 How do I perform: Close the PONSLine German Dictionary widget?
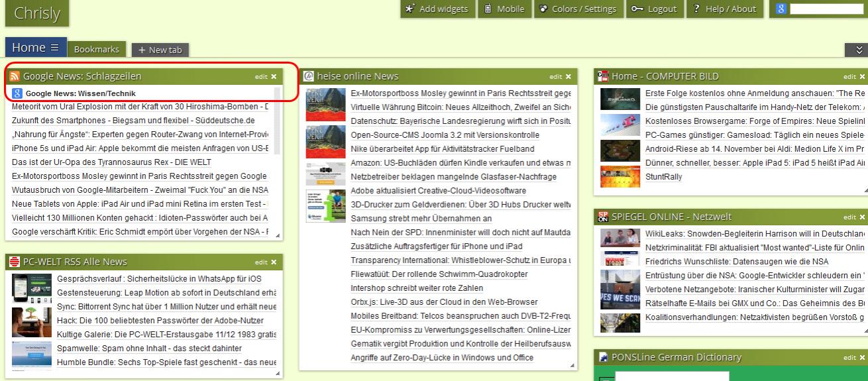(x=862, y=357)
